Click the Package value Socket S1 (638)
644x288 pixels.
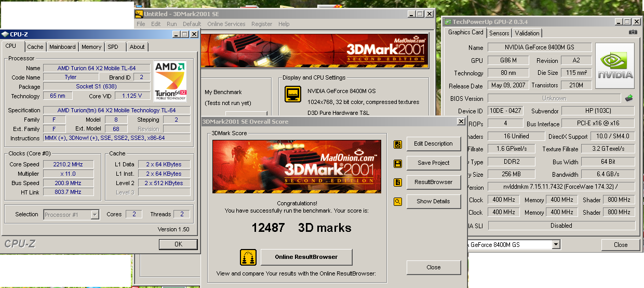tap(97, 87)
